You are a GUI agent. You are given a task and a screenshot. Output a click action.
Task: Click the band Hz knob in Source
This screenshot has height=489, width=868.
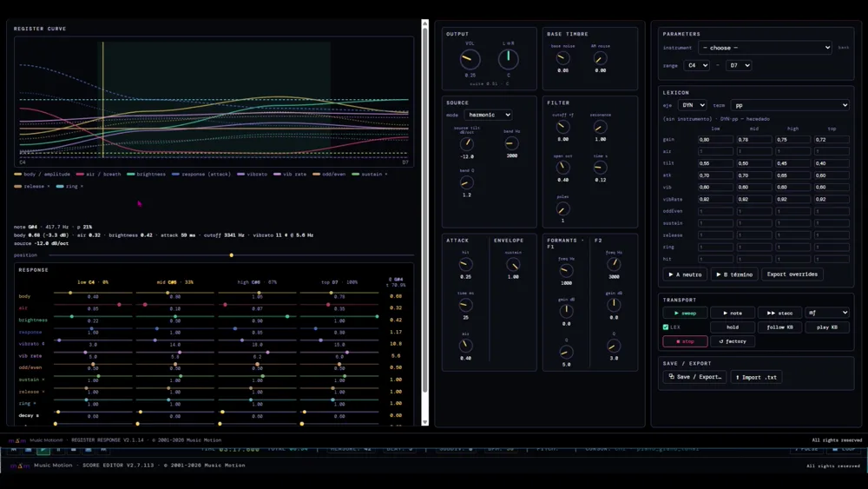coord(511,143)
